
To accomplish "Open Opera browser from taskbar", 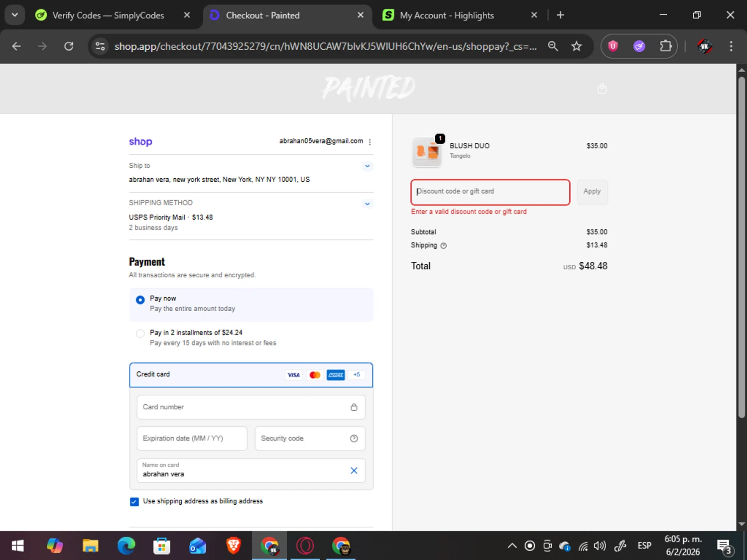I will [305, 546].
